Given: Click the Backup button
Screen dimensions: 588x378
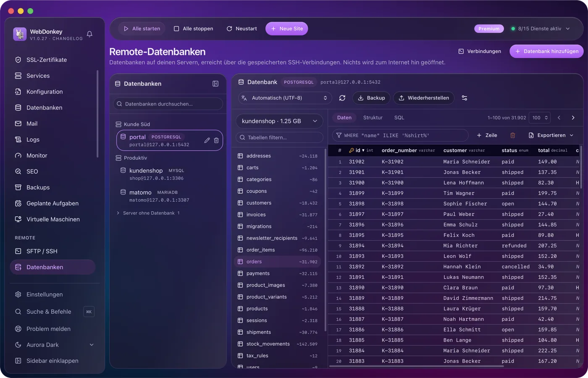Looking at the screenshot, I should point(371,98).
